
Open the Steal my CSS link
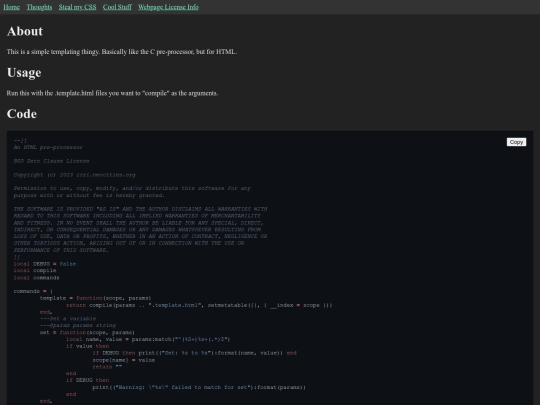click(77, 7)
